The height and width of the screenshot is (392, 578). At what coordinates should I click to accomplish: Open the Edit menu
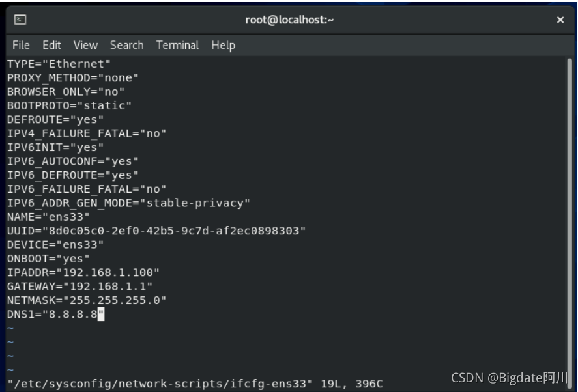click(51, 45)
